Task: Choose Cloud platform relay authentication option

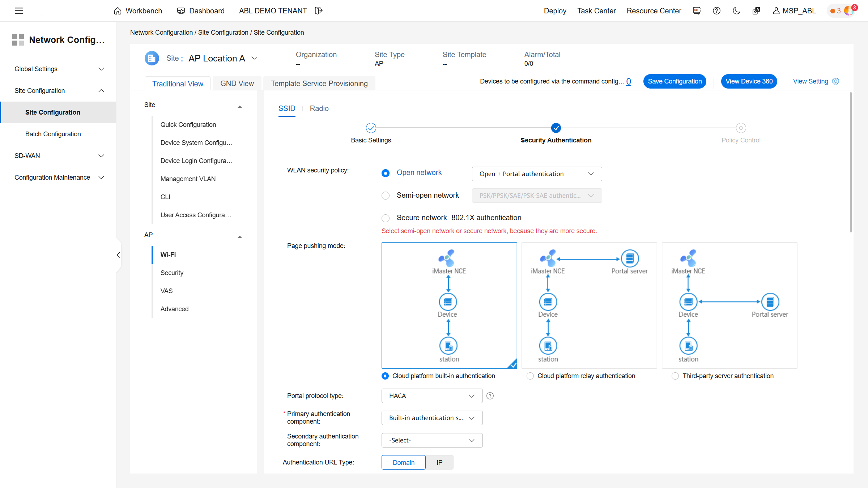Action: point(530,376)
